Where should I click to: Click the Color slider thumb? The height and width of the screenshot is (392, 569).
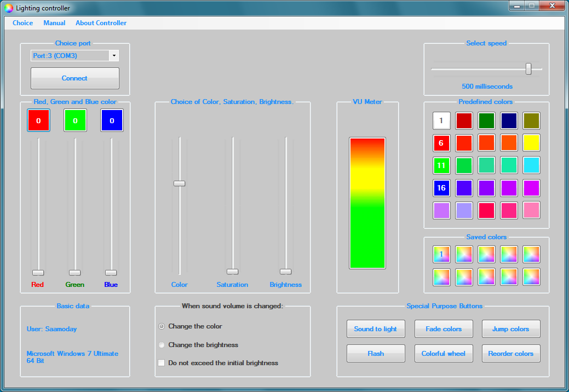click(179, 183)
